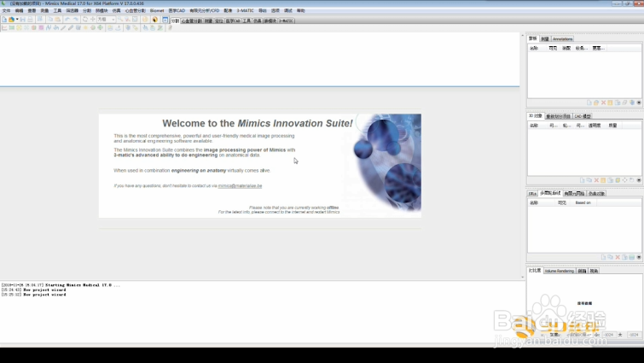Expand round arrow menu under masks list

639,102
